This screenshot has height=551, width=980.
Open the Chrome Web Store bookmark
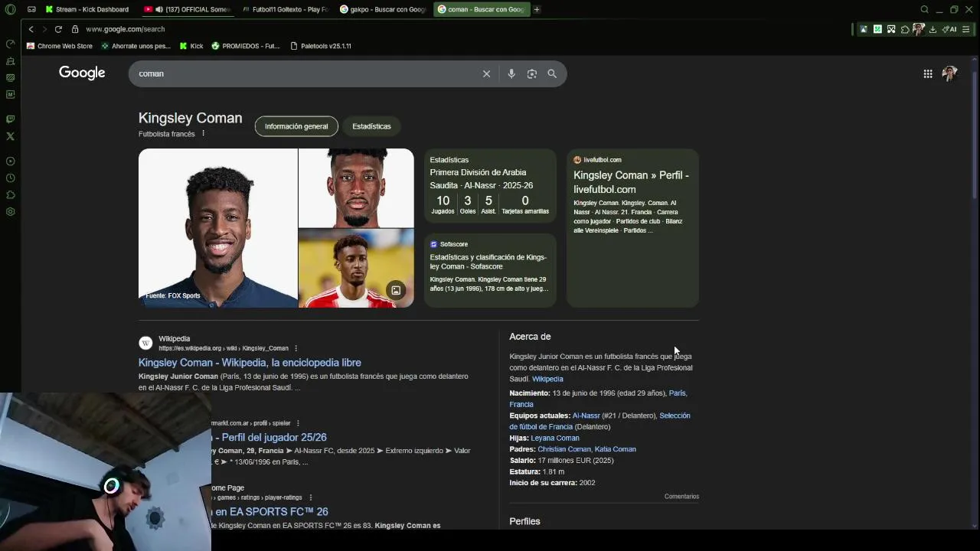(60, 46)
